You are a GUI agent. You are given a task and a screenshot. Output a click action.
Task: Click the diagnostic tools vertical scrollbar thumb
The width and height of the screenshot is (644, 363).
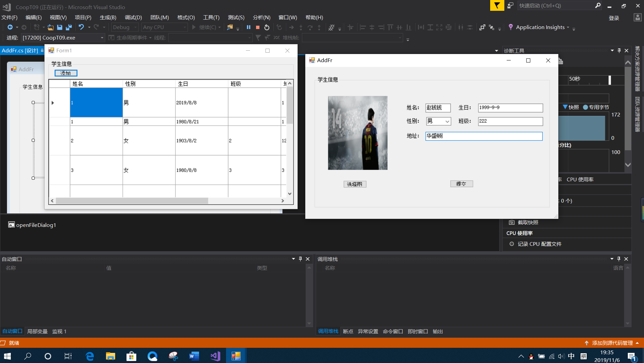click(x=627, y=108)
